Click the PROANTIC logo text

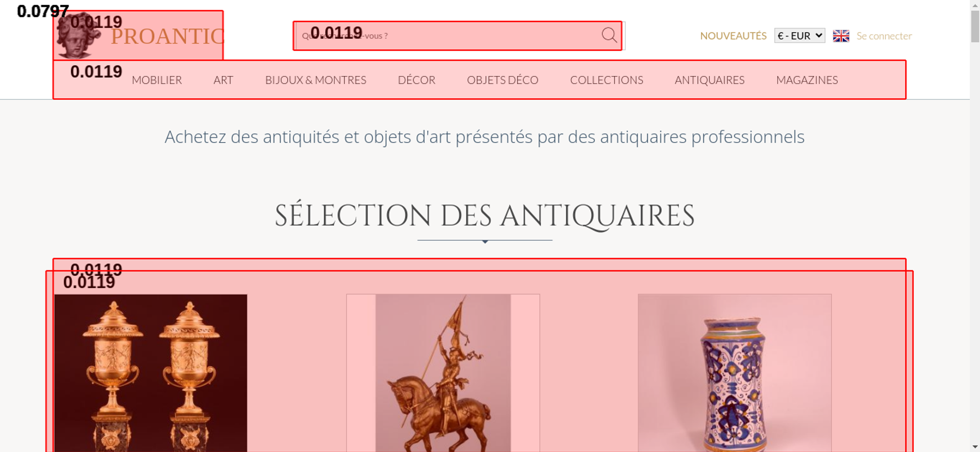tap(168, 37)
